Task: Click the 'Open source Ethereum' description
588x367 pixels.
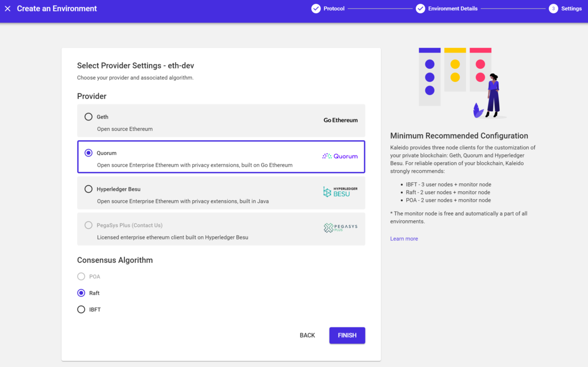Action: (x=125, y=129)
